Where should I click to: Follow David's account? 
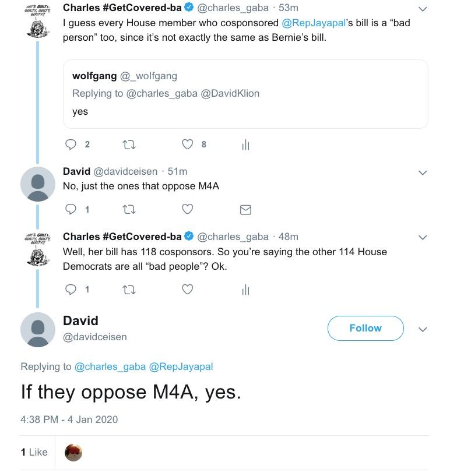point(365,328)
